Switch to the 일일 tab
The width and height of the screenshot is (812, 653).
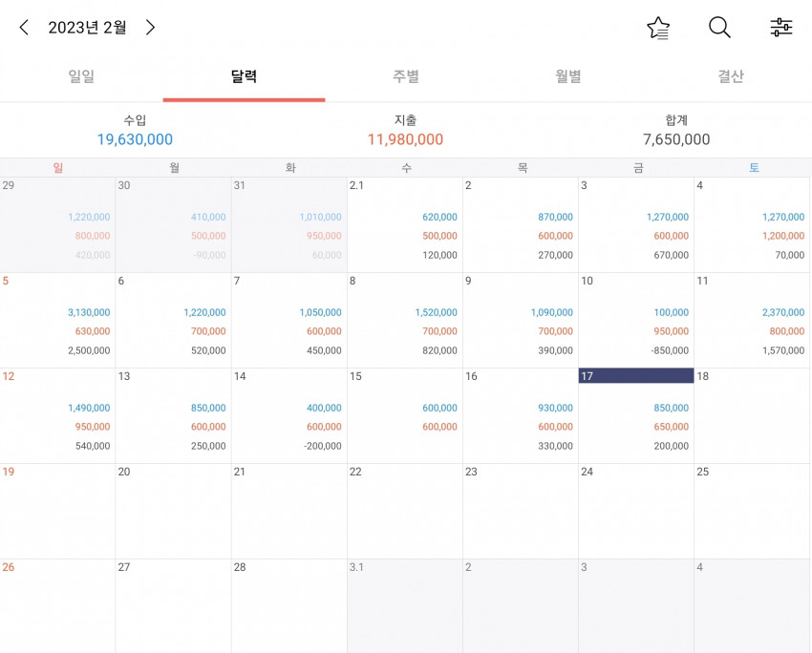81,76
